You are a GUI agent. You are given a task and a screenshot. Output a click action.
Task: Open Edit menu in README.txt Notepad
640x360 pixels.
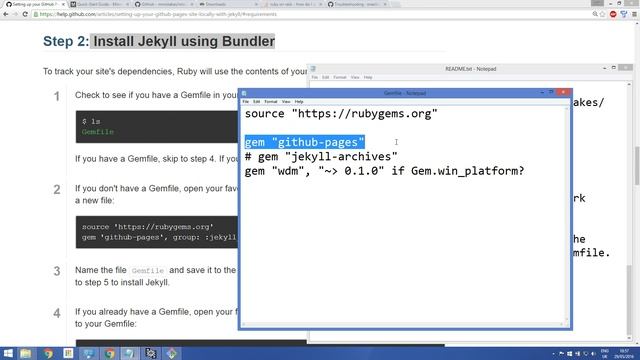pos(325,77)
